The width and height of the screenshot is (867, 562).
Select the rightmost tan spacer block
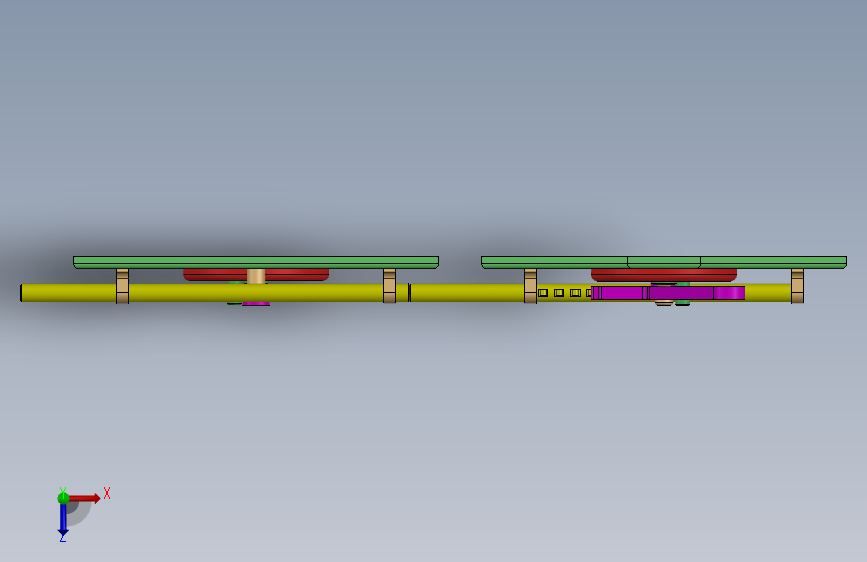tap(797, 286)
